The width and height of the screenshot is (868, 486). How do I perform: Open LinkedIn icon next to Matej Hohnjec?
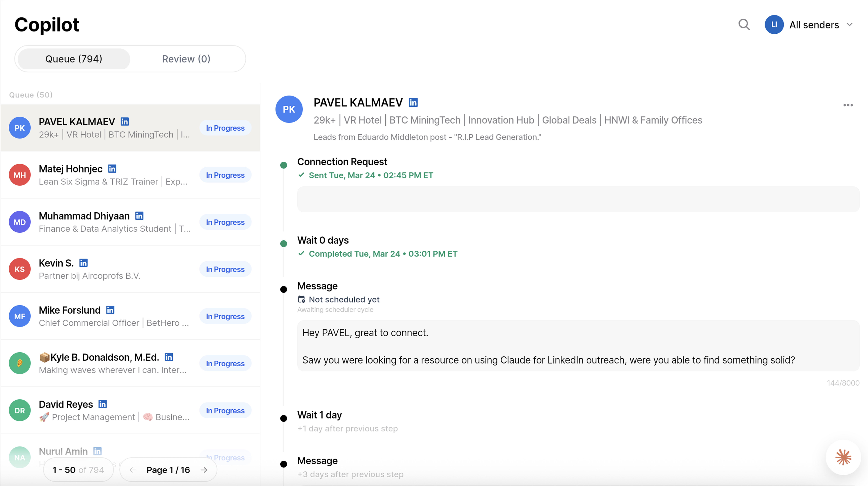coord(112,169)
